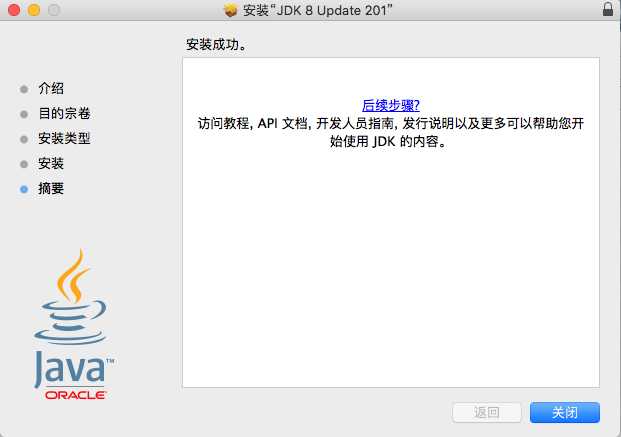Click the window title 安装“JDK 8 Update 201”
The height and width of the screenshot is (437, 621).
coord(317,10)
